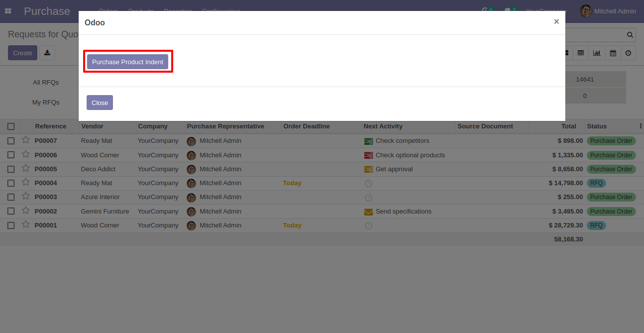Click the P00004 activity clock icon
The width and height of the screenshot is (644, 333).
coord(368,183)
